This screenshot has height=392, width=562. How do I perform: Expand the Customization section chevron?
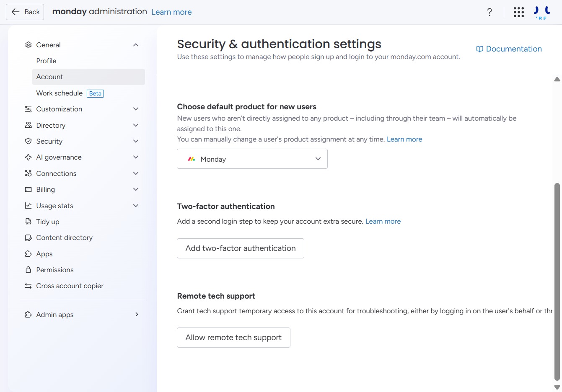[x=136, y=109]
